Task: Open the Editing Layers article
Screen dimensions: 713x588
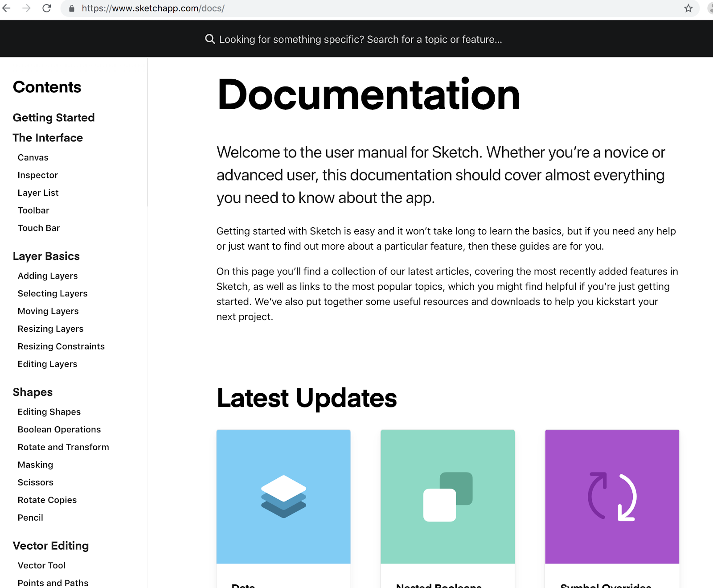Action: point(48,364)
